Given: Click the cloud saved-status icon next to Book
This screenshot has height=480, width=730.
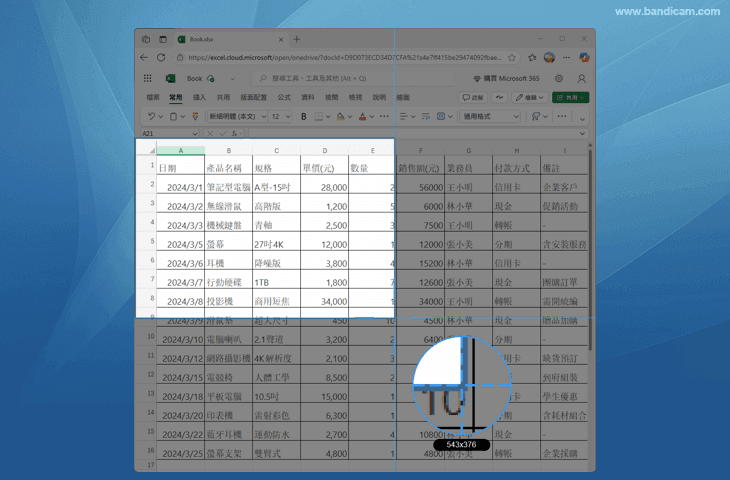Looking at the screenshot, I should point(210,79).
